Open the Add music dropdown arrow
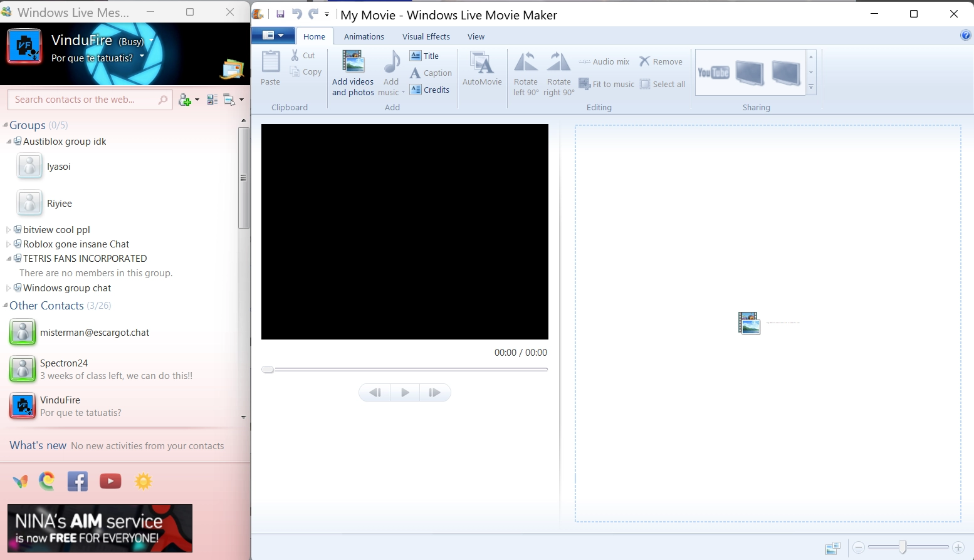Screen dimensions: 974x560 click(x=403, y=93)
